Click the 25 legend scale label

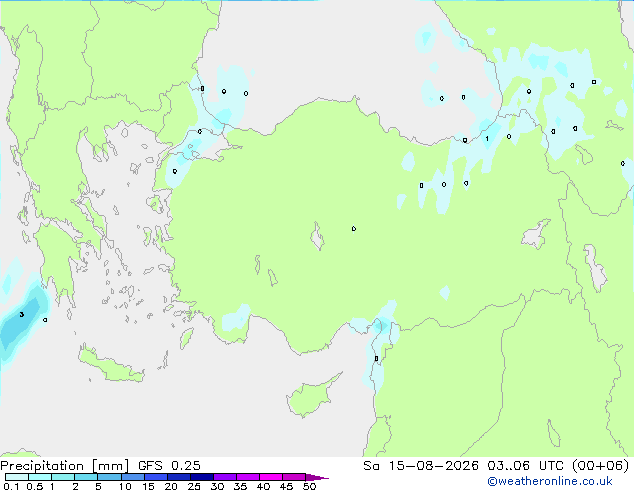click(x=194, y=486)
